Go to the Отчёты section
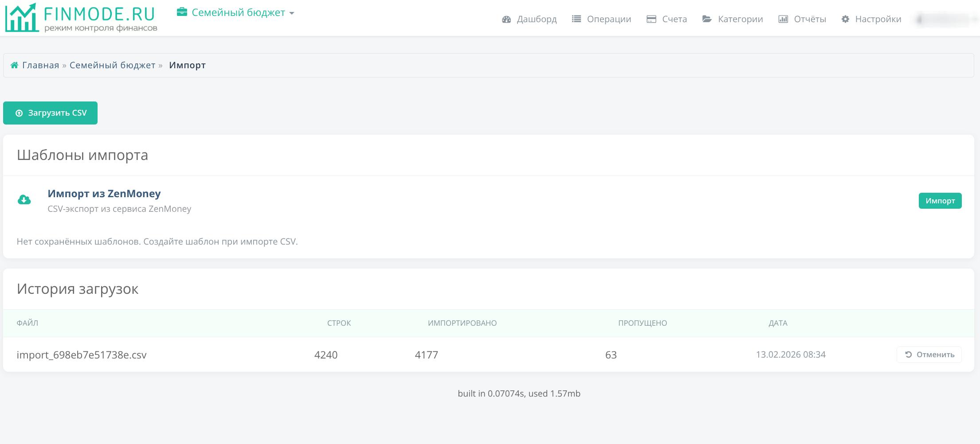This screenshot has height=444, width=980. tap(810, 19)
